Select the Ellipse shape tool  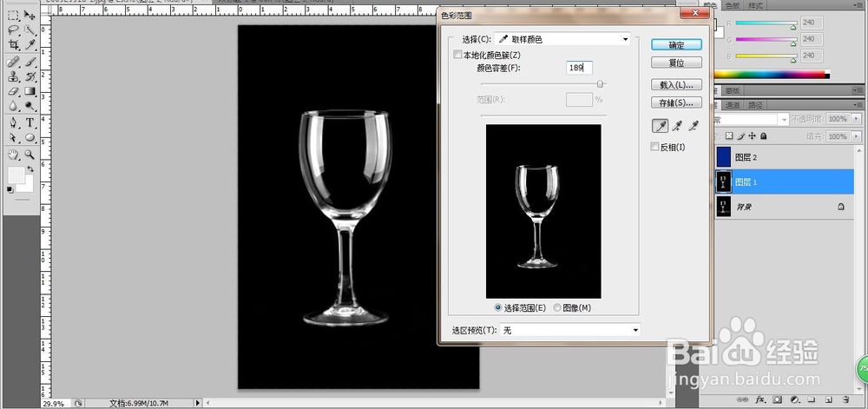(x=30, y=137)
